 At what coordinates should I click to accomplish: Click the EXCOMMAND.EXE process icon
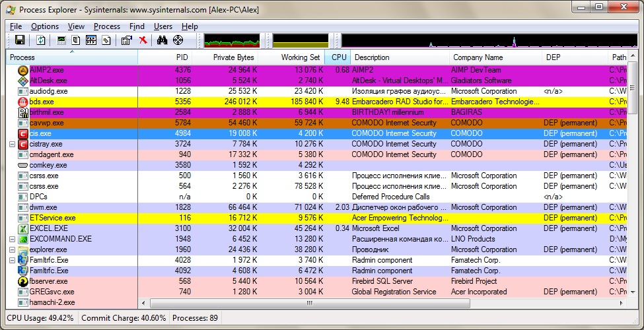point(22,240)
